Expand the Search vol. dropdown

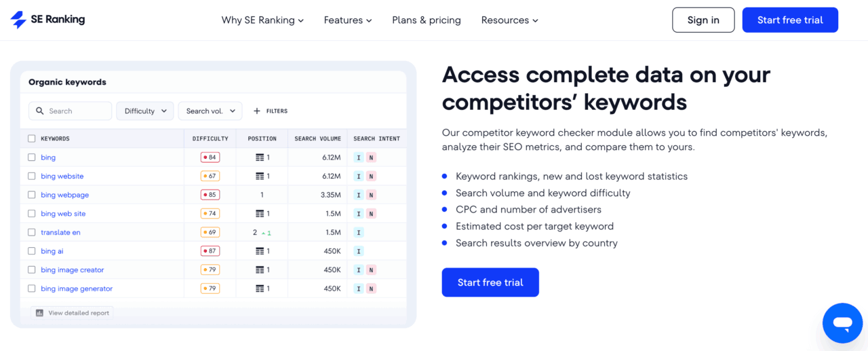[210, 111]
